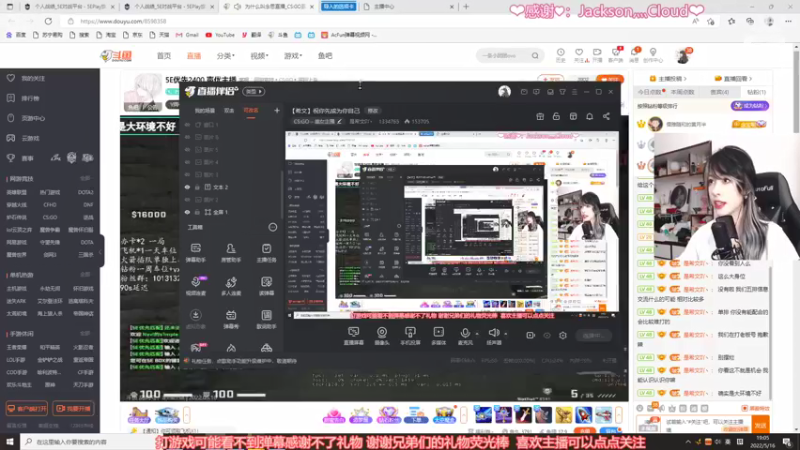Screen dimensions: 800x450
Task: Click the lock icon in stream info bar
Action: 556,117
